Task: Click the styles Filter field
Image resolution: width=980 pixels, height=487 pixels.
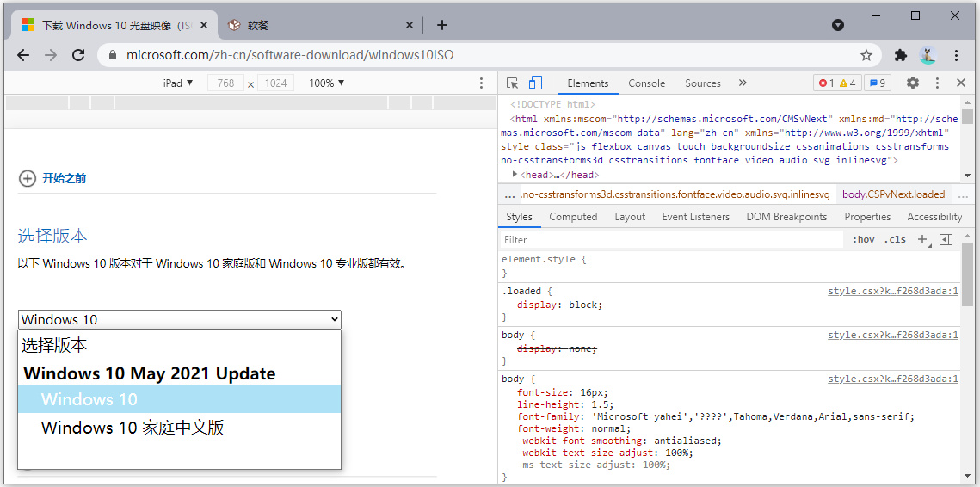Action: pos(672,240)
